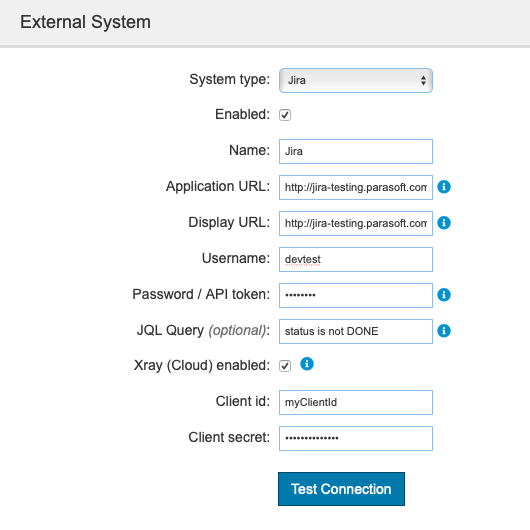Image resolution: width=530 pixels, height=530 pixels.
Task: Click into the Application URL field
Action: point(356,187)
